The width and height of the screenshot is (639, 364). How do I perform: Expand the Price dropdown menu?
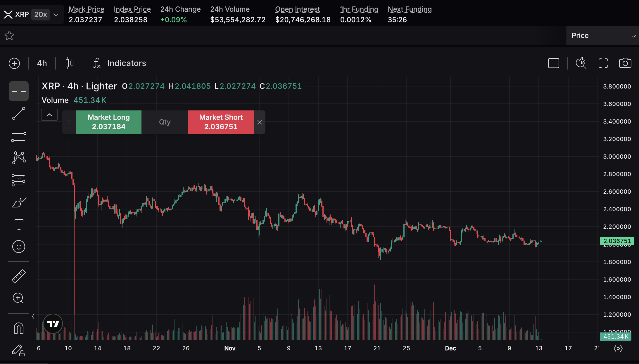[602, 36]
